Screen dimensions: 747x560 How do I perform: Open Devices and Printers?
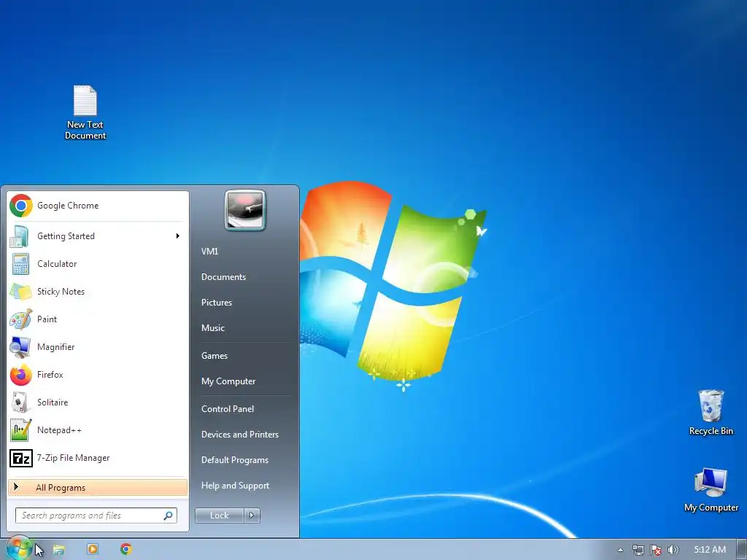pyautogui.click(x=239, y=435)
